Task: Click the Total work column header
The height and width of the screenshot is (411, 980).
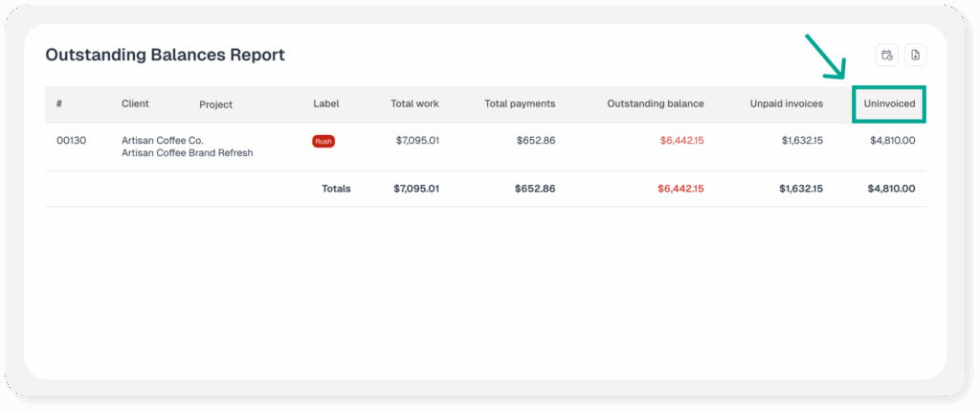Action: click(414, 103)
